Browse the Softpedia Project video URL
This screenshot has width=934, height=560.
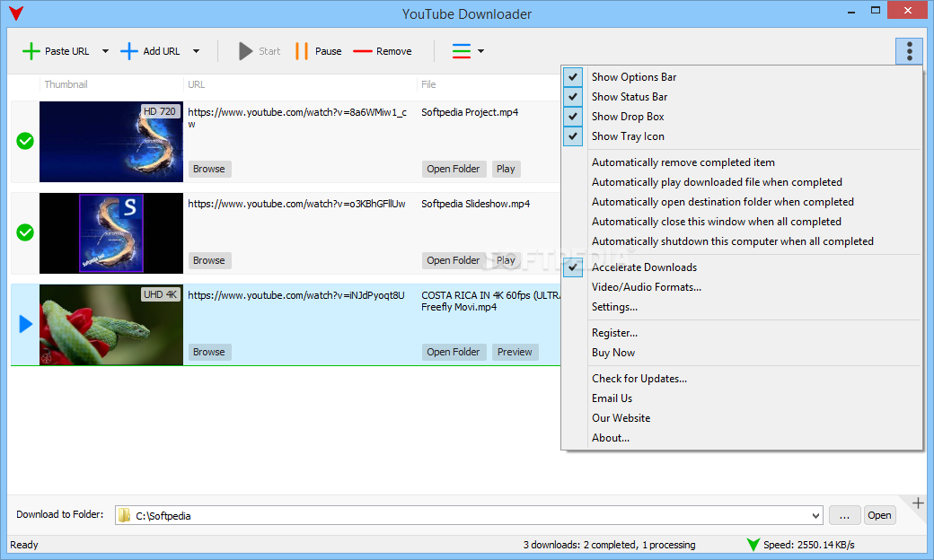pos(209,169)
